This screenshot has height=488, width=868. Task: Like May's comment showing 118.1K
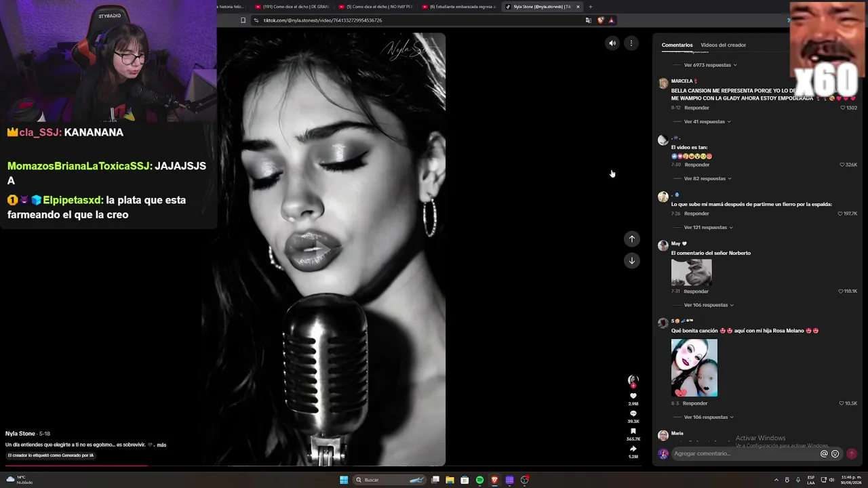(x=841, y=291)
